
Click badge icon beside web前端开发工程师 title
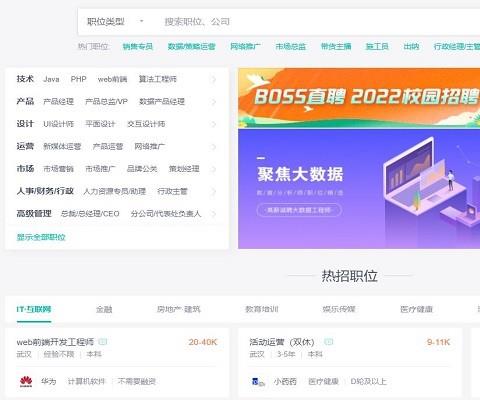pos(103,342)
